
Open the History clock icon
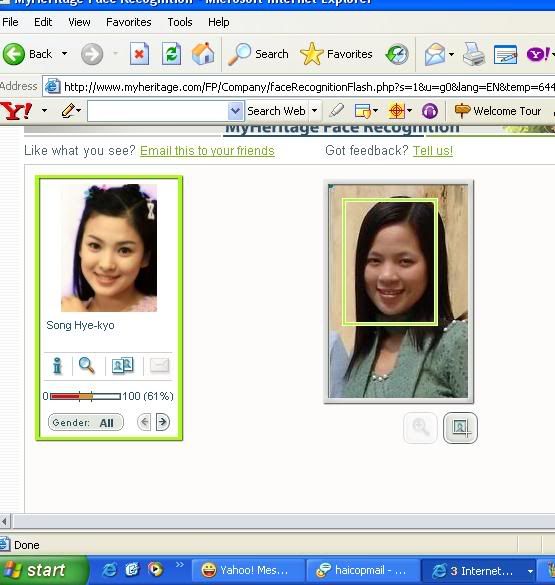tap(397, 54)
